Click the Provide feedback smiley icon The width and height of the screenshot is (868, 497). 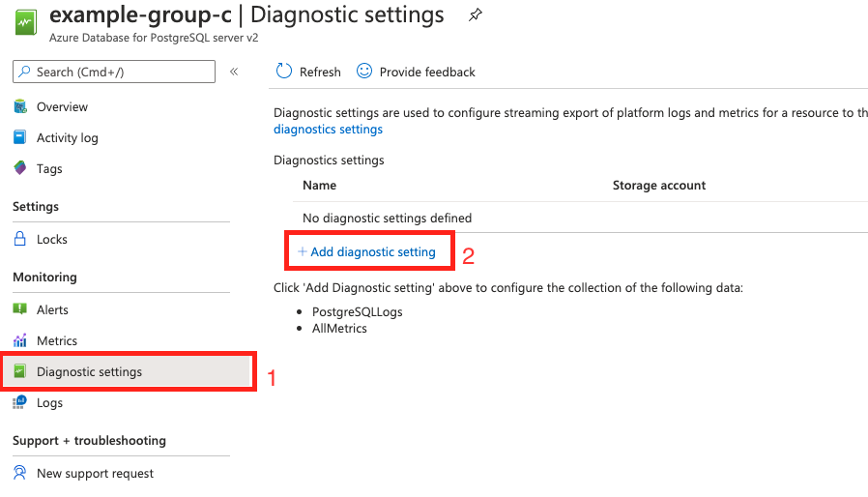[x=364, y=71]
